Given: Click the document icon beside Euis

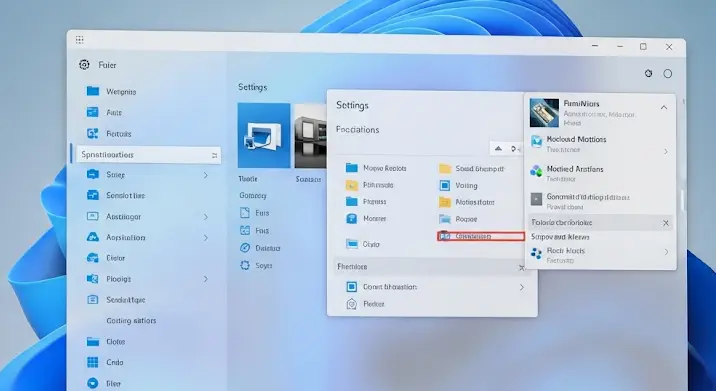Looking at the screenshot, I should click(x=245, y=212).
